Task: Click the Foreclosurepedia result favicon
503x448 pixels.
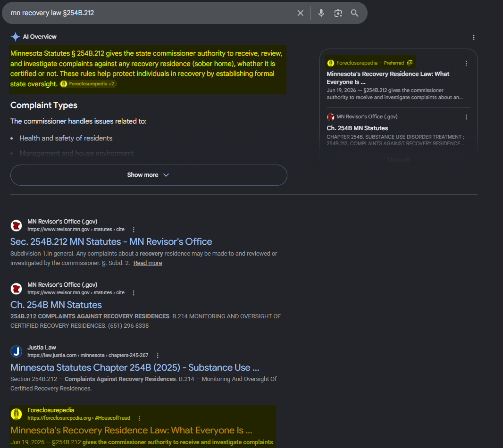Action: [x=17, y=414]
